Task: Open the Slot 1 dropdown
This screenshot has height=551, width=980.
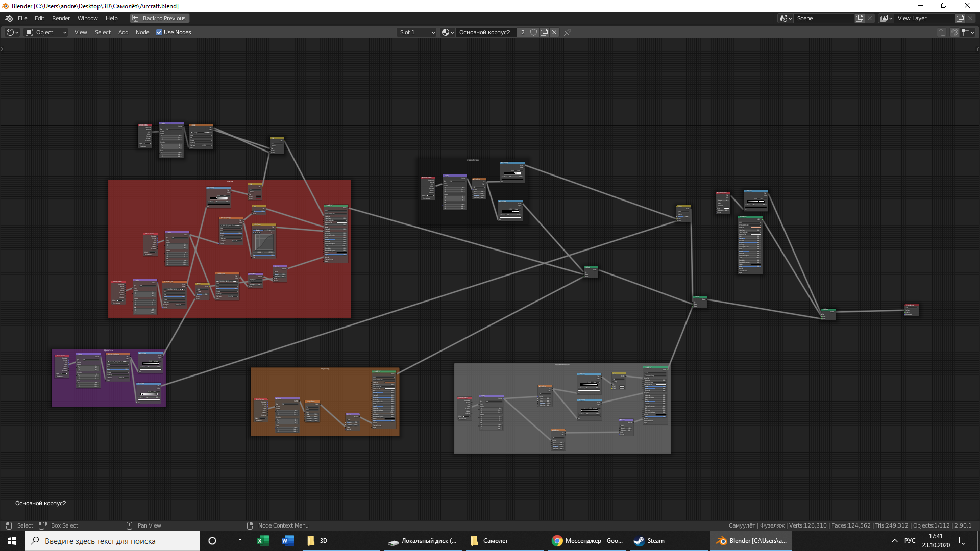Action: (417, 32)
